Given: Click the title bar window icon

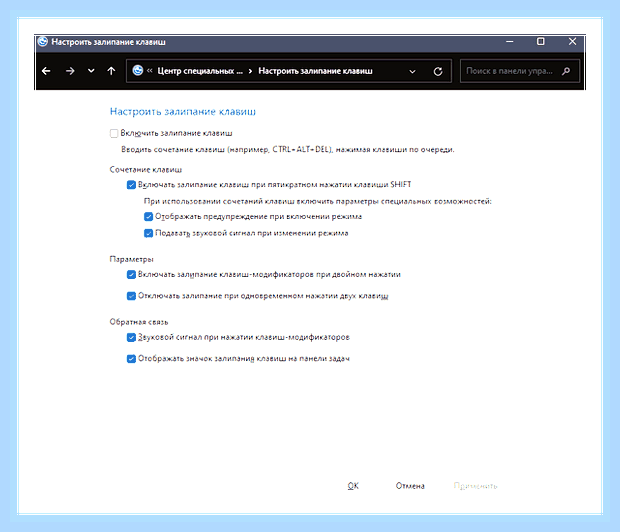Looking at the screenshot, I should click(x=43, y=42).
